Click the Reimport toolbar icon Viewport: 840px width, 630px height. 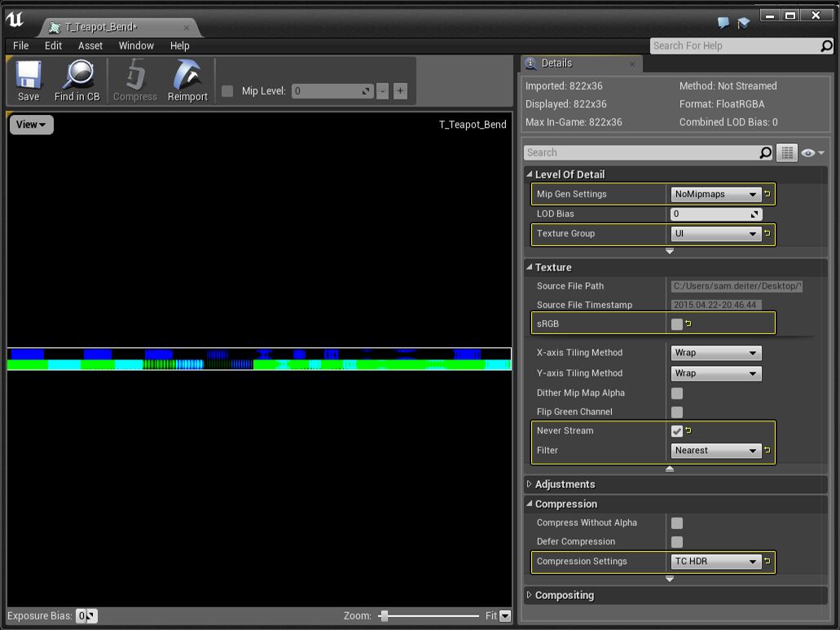click(187, 81)
